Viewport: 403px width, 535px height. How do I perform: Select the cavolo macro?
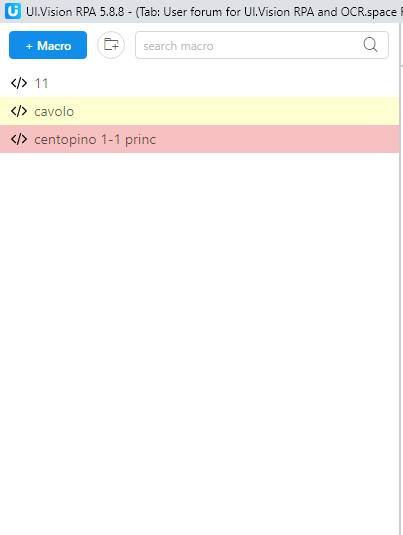click(x=54, y=112)
